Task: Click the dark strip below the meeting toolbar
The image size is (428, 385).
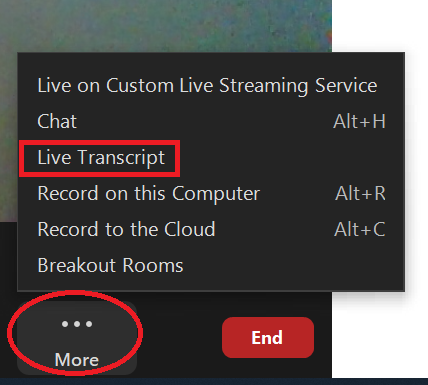Action: (x=214, y=382)
